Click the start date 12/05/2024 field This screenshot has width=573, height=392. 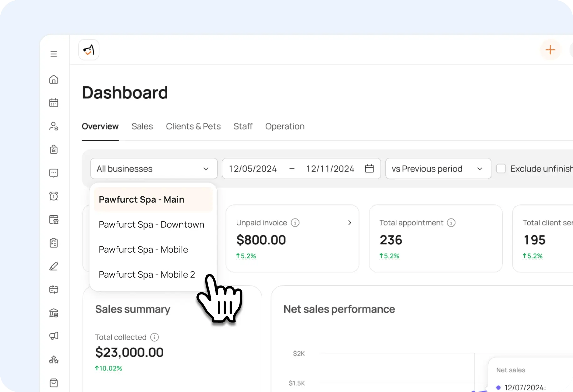(x=253, y=169)
